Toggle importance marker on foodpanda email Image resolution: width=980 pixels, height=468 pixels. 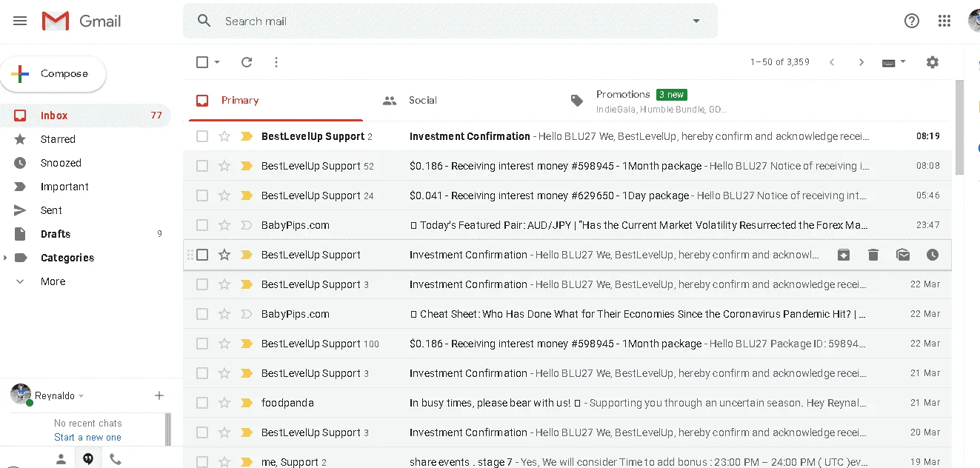coord(247,403)
